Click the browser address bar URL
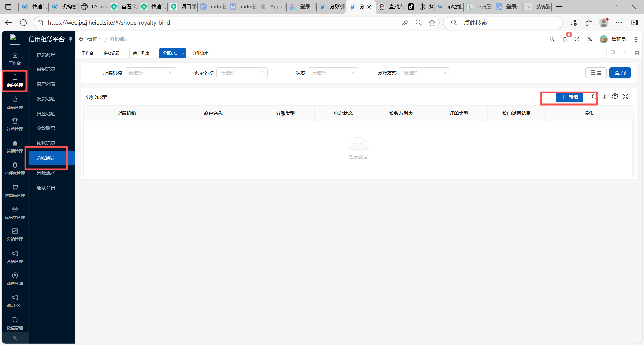 [109, 23]
